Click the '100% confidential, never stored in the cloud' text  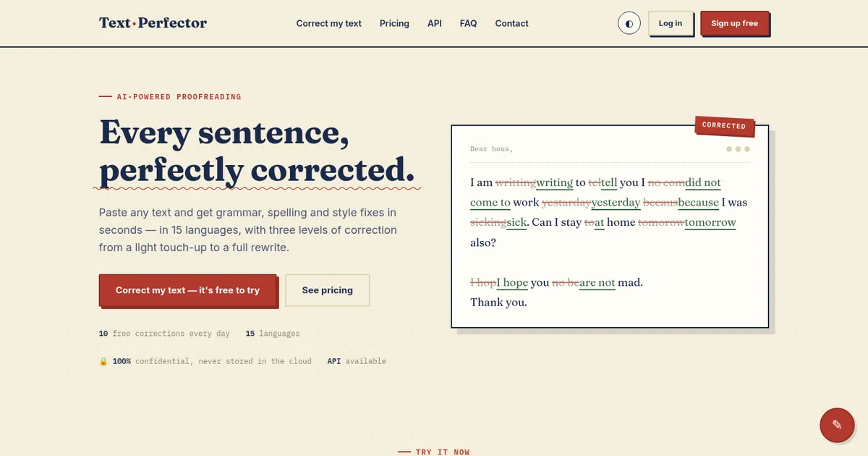[x=212, y=361]
